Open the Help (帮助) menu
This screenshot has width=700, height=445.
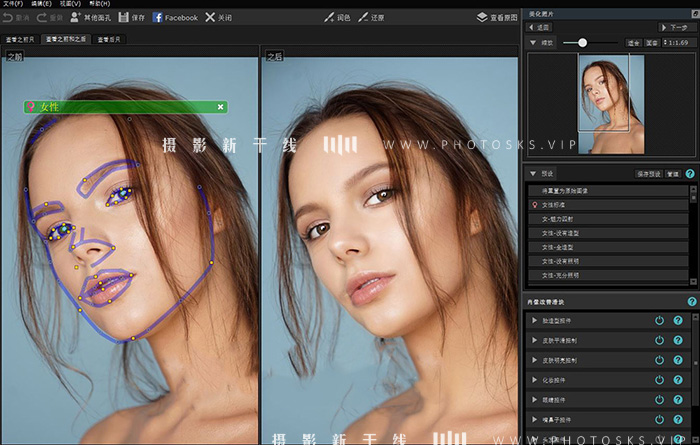click(100, 4)
